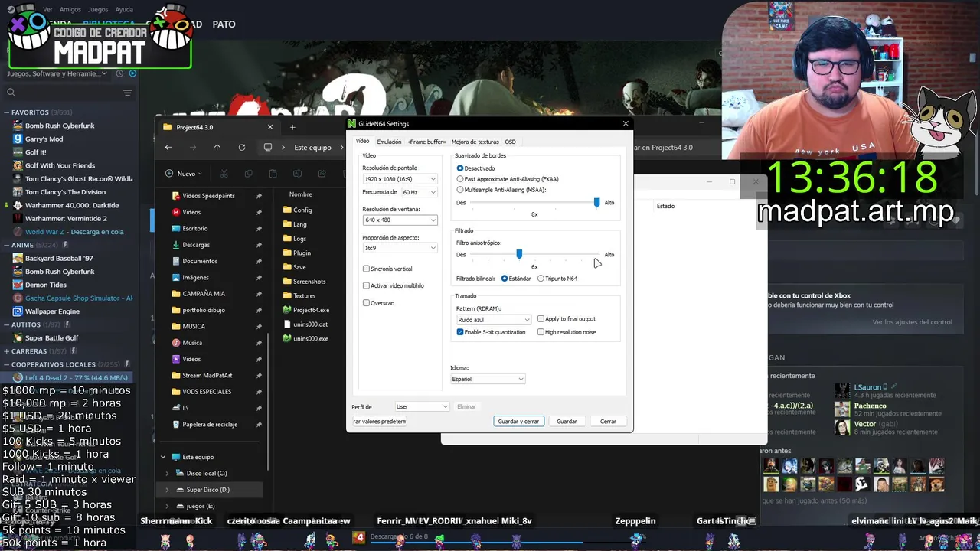Screen dimensions: 980x551
Task: Open the Steam Amigos menu
Action: (70, 10)
